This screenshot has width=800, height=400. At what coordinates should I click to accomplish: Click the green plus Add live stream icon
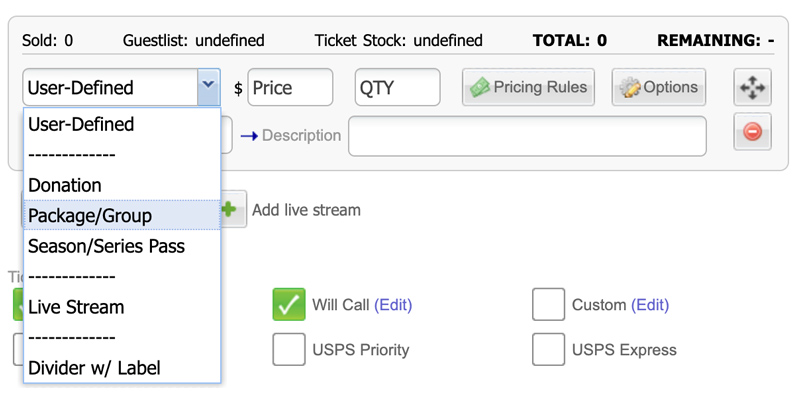[x=230, y=209]
